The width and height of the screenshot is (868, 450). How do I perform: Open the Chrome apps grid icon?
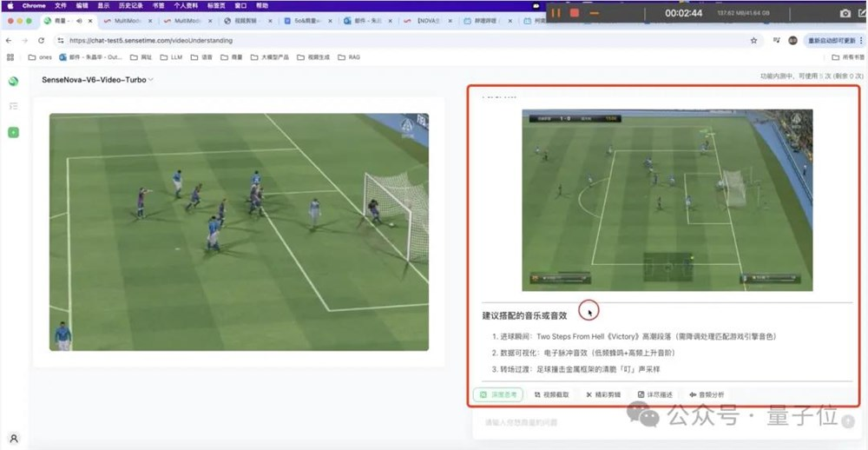tap(10, 57)
